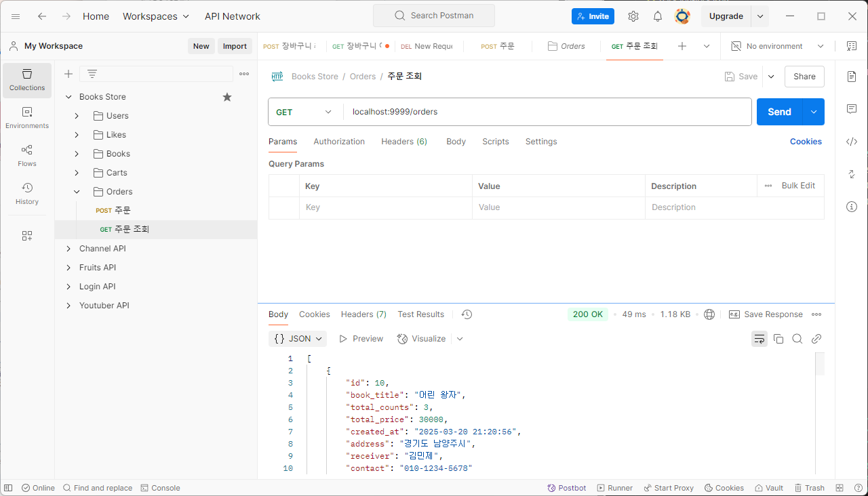Viewport: 868px width, 496px height.
Task: Click the Share button
Action: (804, 77)
